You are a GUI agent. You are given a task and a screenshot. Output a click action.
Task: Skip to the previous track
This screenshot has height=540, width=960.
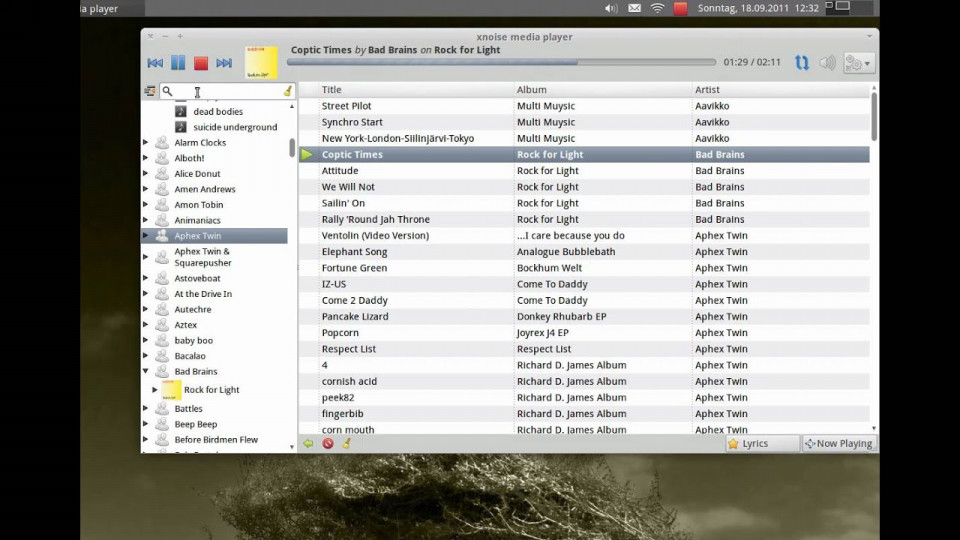click(155, 62)
